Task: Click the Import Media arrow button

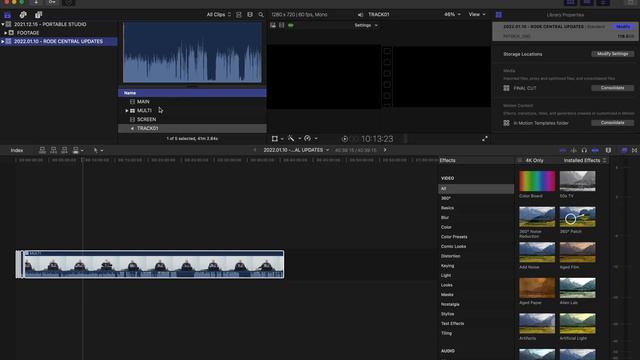Action: tap(36, 2)
